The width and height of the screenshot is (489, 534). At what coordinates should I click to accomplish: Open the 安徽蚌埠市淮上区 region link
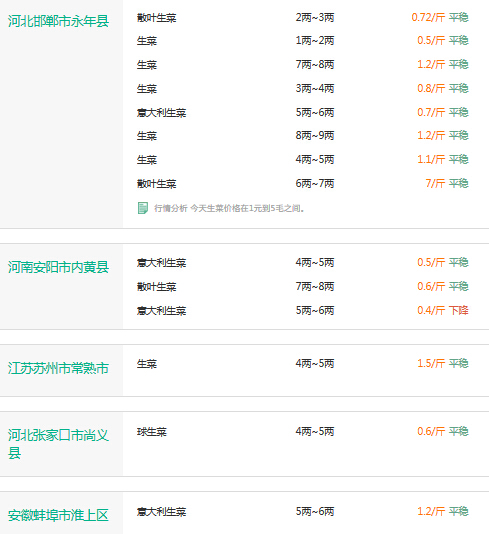pyautogui.click(x=58, y=515)
